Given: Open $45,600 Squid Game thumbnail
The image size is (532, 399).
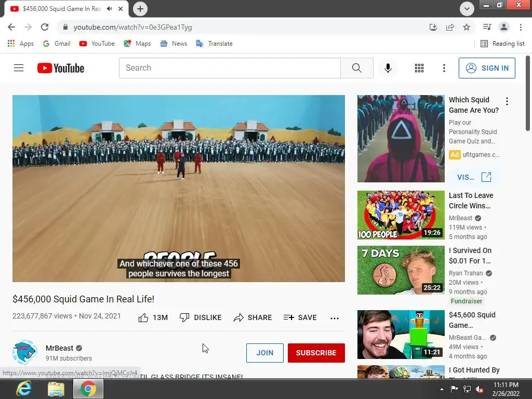Looking at the screenshot, I should [x=401, y=335].
